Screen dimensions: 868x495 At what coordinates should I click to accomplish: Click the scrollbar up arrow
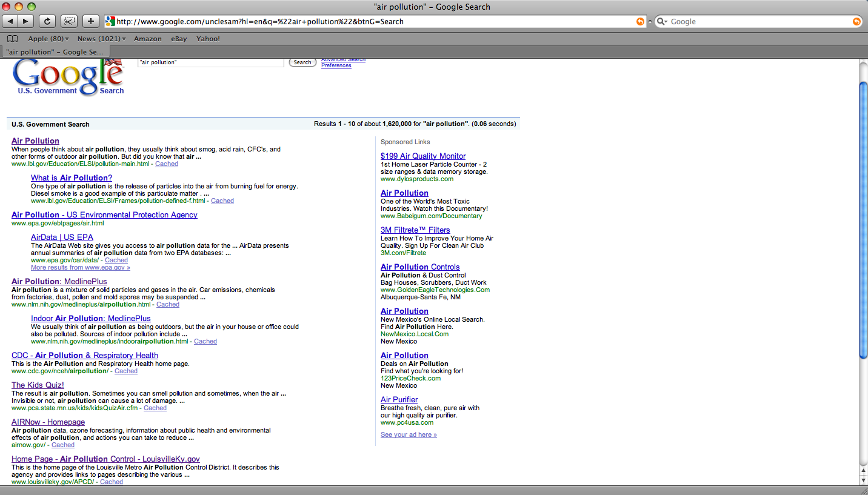pos(863,470)
